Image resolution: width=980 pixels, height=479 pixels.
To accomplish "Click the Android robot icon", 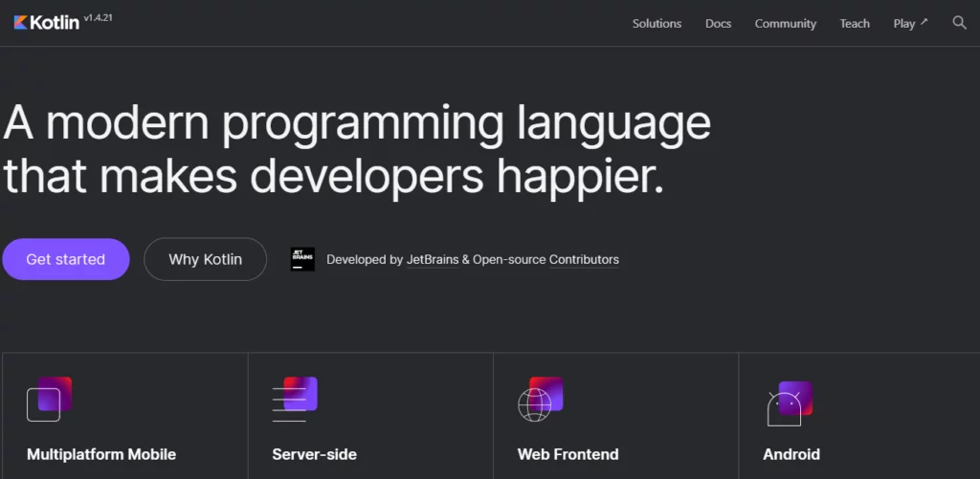I will [x=790, y=403].
